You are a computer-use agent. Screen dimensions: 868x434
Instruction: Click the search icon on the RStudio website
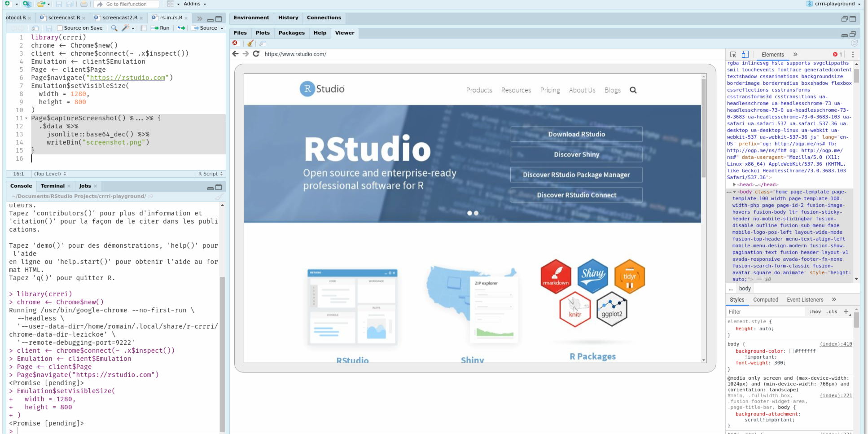633,90
